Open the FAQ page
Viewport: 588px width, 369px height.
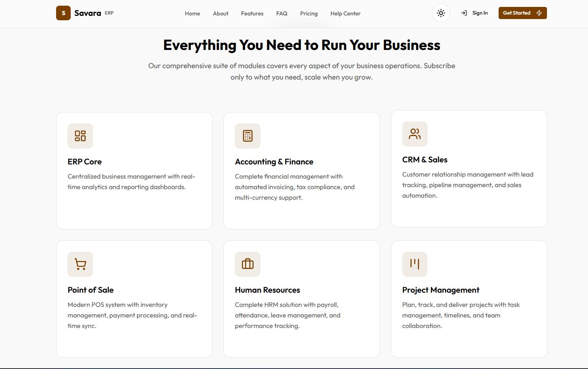tap(282, 13)
